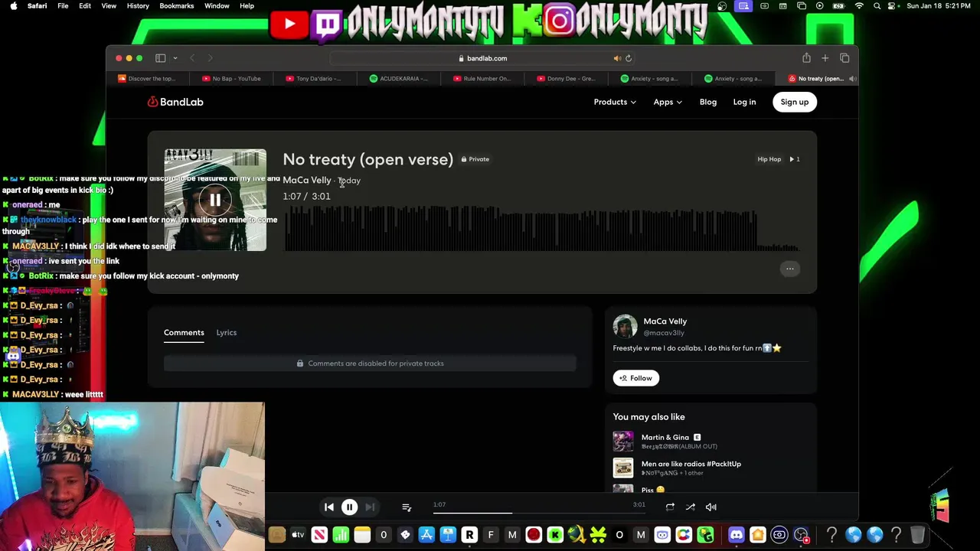Mute tab audio in the address bar
Screen dimensions: 980x551
[x=617, y=58]
